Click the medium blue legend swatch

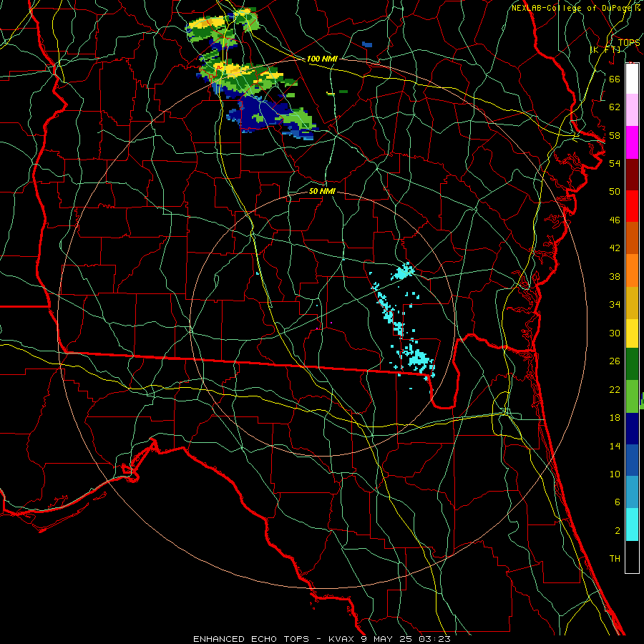pos(632,460)
